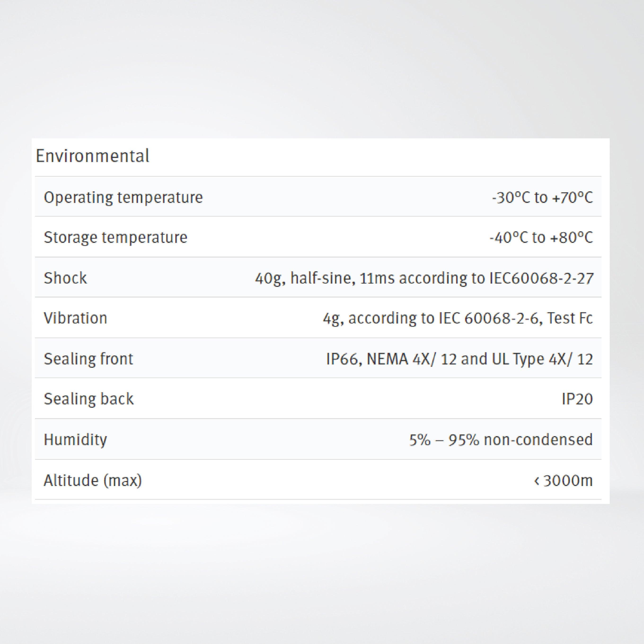This screenshot has height=644, width=644.
Task: Click the Altitude (max) label
Action: (93, 480)
